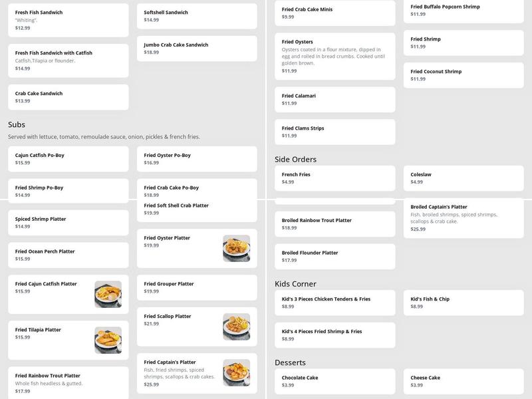Screen dimensions: 532x399
Task: Select the Fried Oyster Po-Boy card
Action: point(197,159)
